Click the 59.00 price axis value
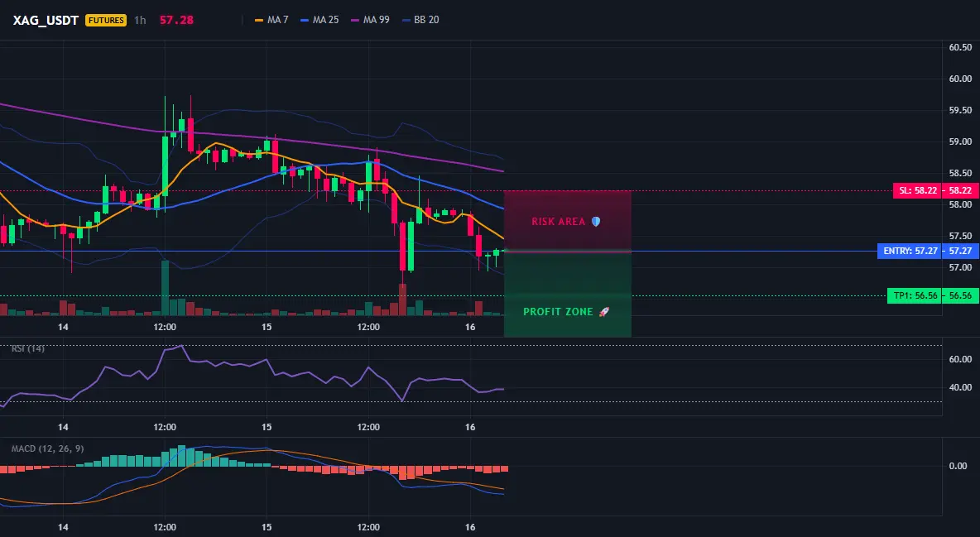Screen dimensions: 980x537 point(960,142)
